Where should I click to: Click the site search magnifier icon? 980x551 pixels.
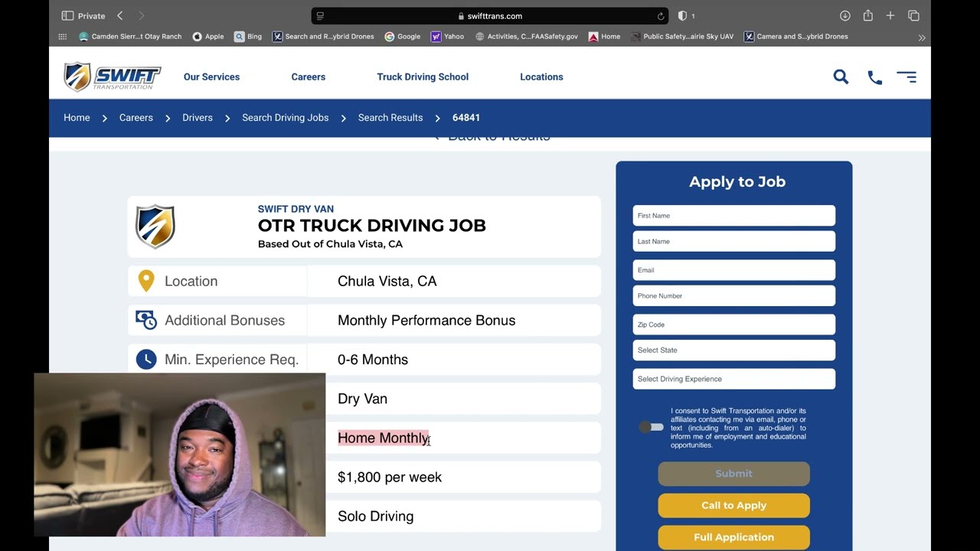841,77
